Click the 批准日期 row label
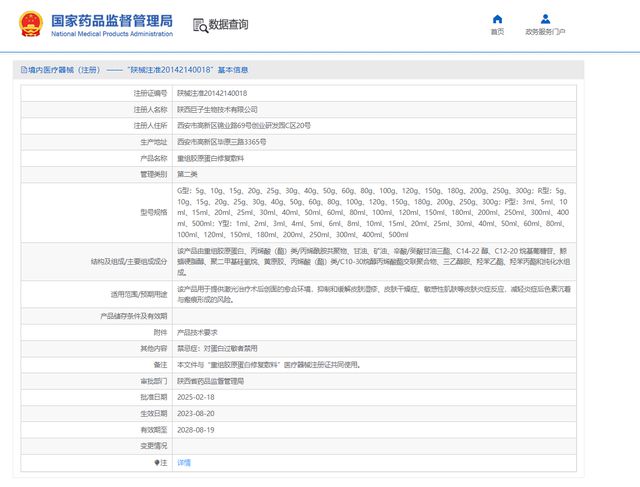The width and height of the screenshot is (640, 487). point(154,397)
